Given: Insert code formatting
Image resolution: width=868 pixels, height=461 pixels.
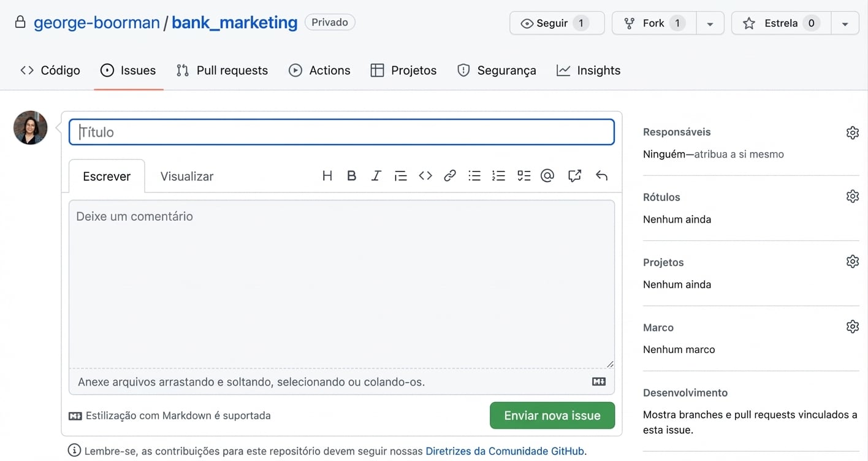Looking at the screenshot, I should click(x=425, y=176).
